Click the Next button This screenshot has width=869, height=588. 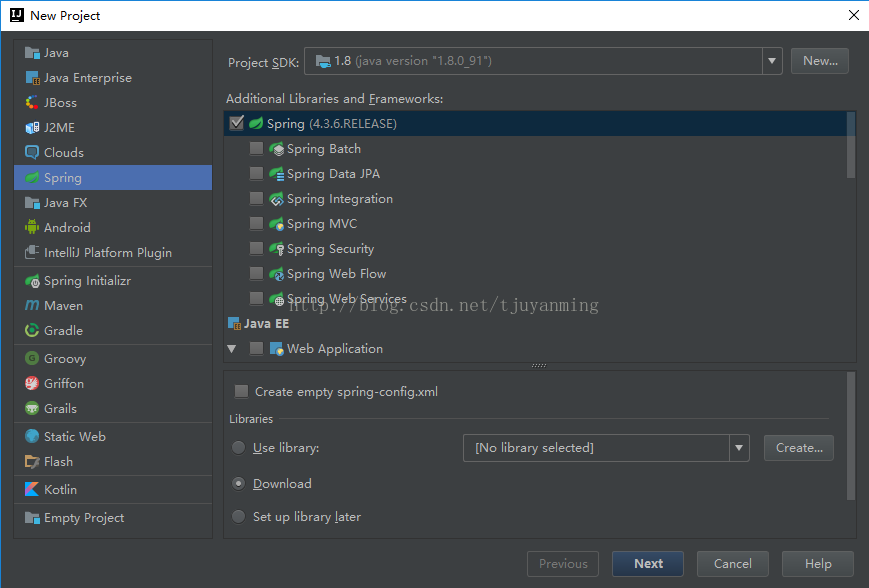pyautogui.click(x=648, y=564)
